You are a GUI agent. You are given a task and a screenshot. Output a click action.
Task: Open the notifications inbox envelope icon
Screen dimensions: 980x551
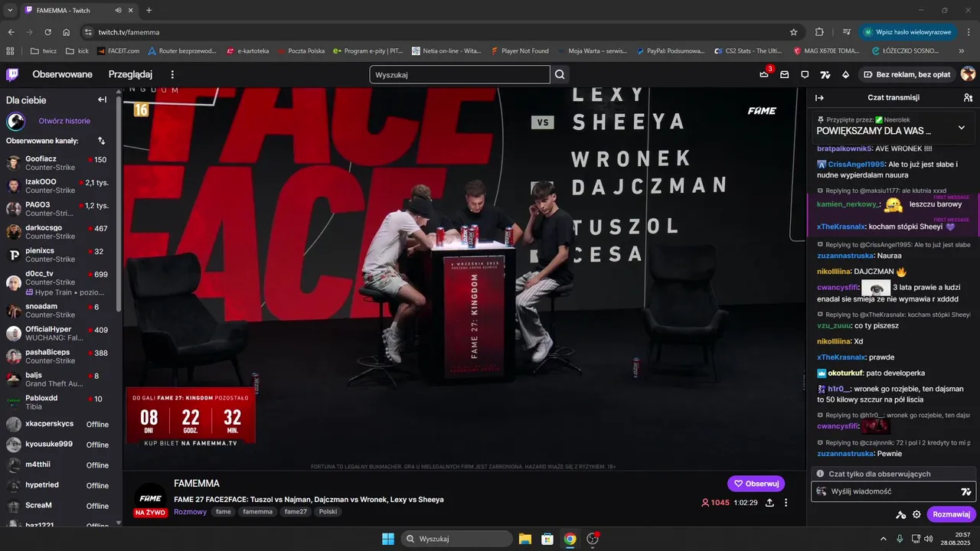785,74
